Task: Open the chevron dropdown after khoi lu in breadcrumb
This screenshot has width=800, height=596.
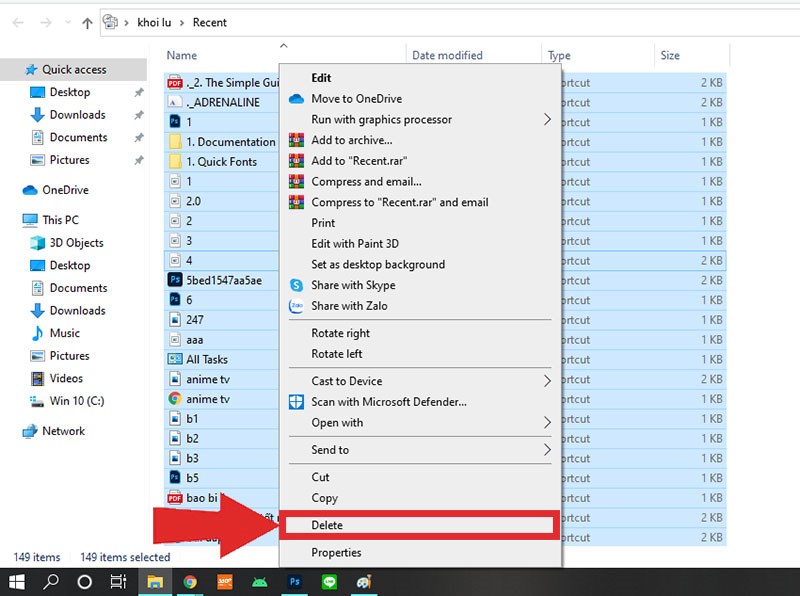Action: 182,23
